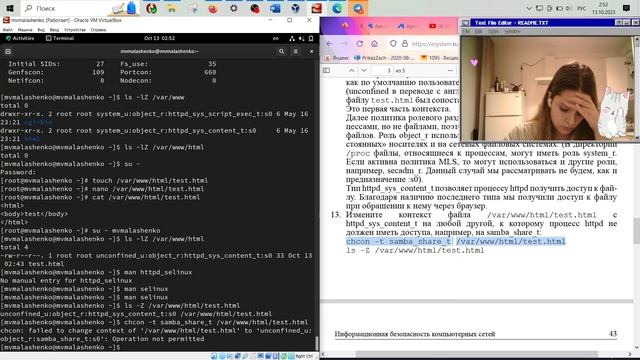Click the new tab button in the terminal header
The height and width of the screenshot is (360, 640).
8,51
